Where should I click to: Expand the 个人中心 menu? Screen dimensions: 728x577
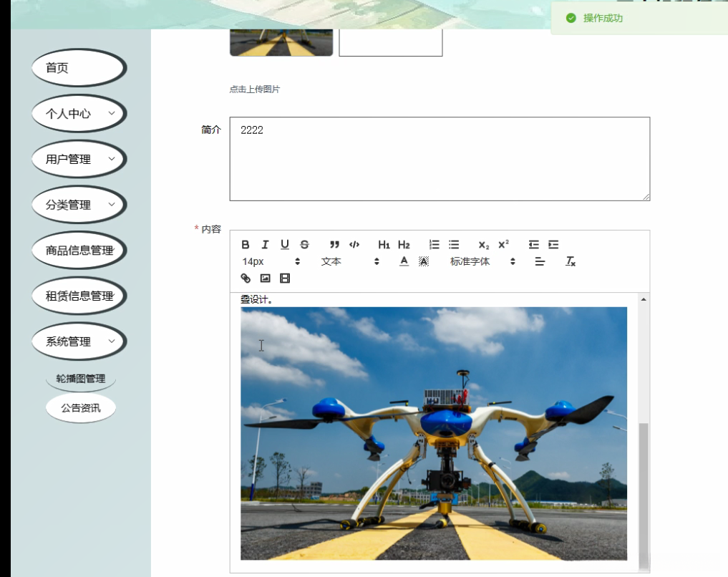(79, 113)
